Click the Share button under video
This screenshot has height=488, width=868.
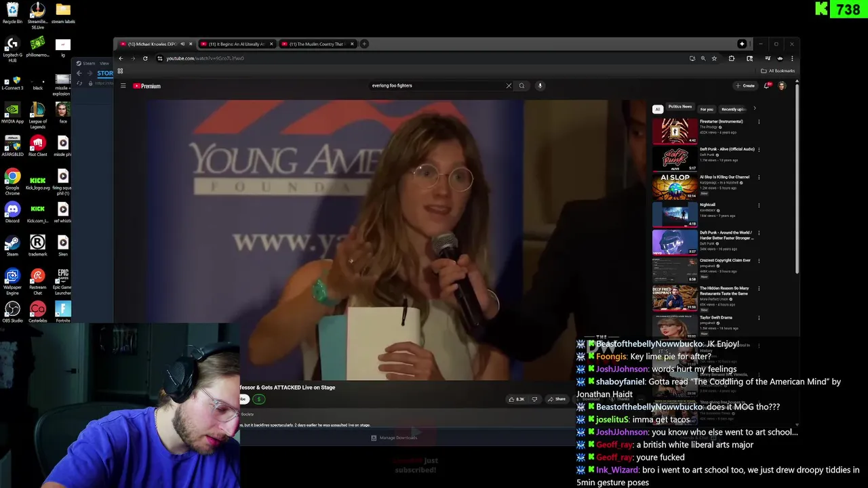pos(557,399)
